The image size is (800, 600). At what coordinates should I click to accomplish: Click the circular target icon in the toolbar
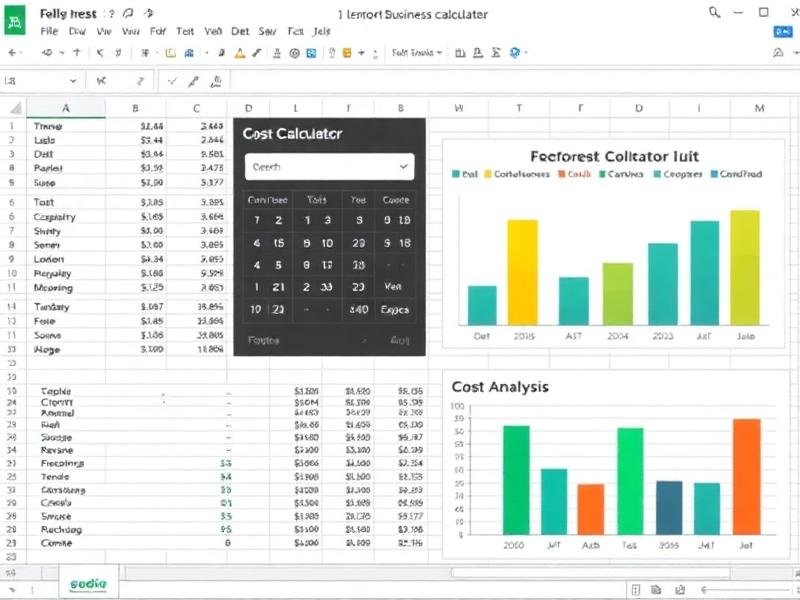tap(294, 53)
